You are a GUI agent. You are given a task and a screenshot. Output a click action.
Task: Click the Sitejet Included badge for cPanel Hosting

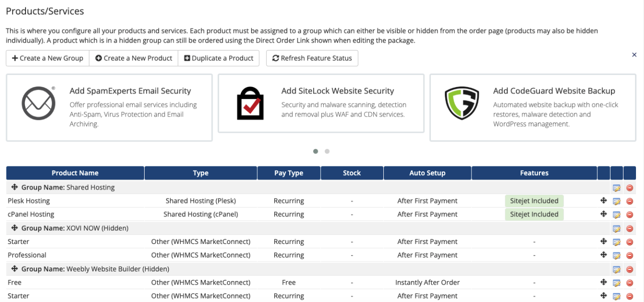(x=534, y=214)
